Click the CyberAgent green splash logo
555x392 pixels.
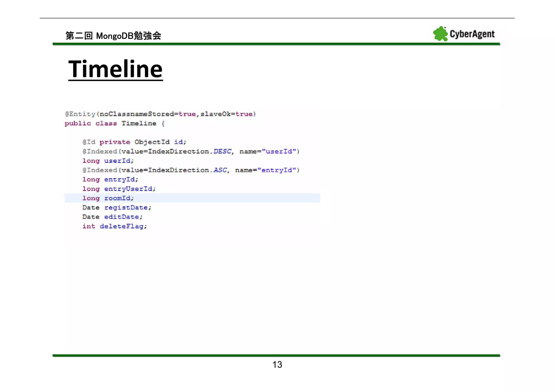pyautogui.click(x=440, y=34)
